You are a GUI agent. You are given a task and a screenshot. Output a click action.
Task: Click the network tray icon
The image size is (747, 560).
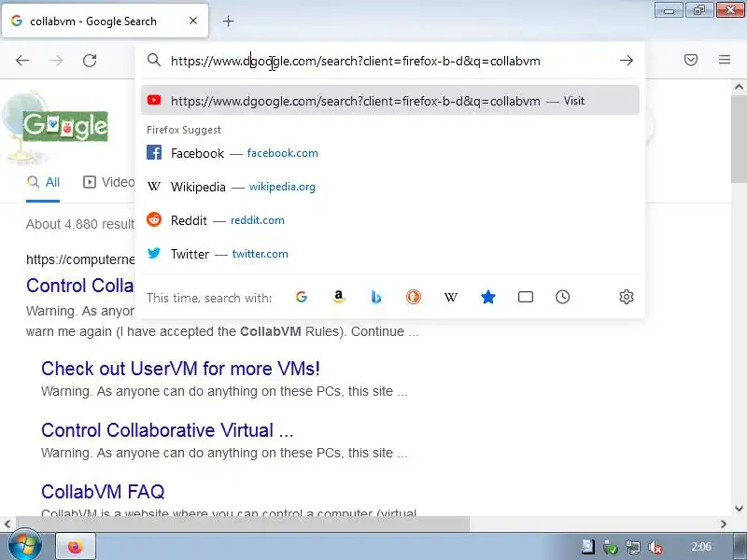(x=633, y=548)
